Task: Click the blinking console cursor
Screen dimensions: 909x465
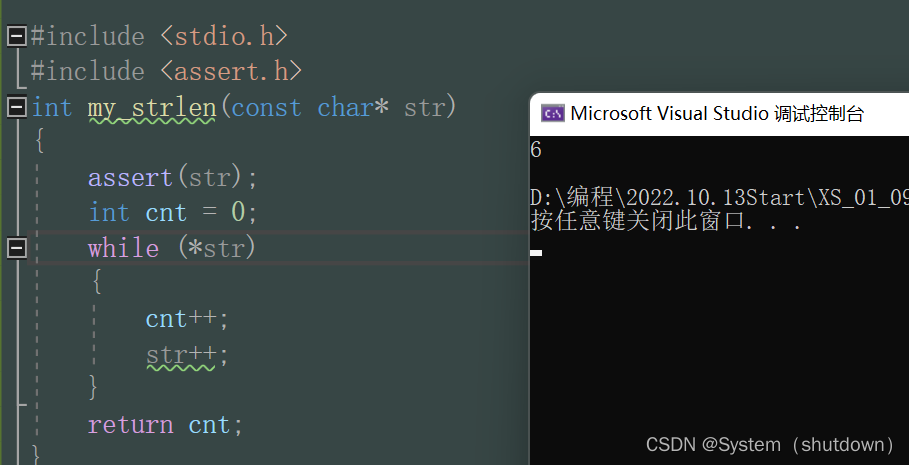Action: [536, 253]
